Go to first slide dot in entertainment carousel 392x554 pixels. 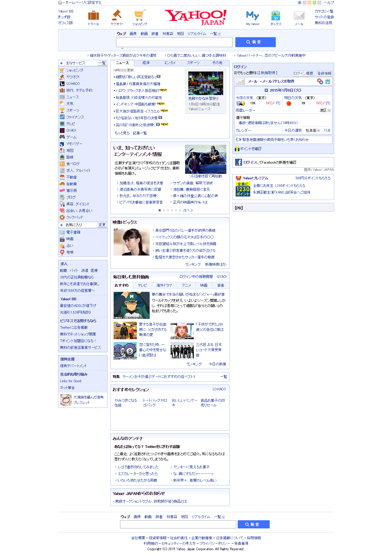point(160,210)
